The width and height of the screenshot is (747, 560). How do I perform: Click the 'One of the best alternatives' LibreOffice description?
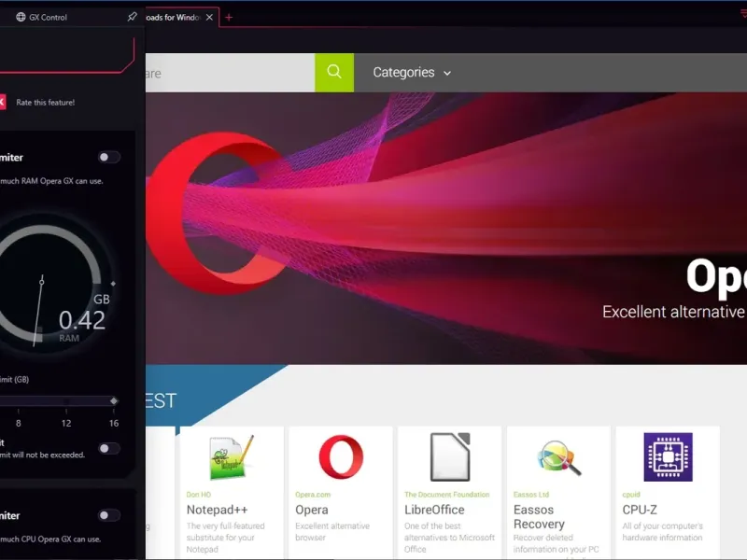[x=449, y=538]
